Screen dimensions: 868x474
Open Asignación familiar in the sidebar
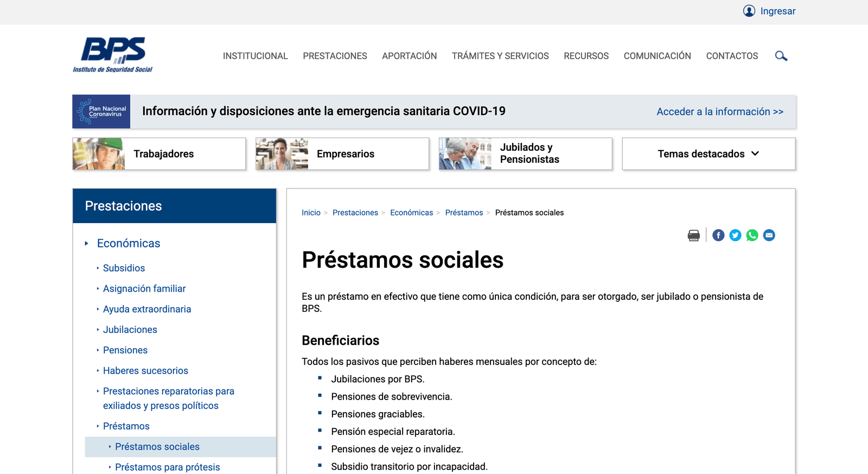144,289
